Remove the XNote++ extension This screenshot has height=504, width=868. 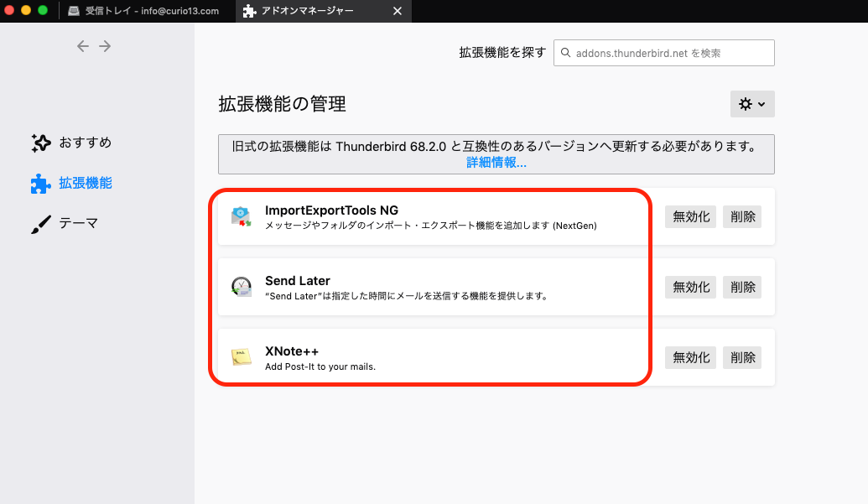[x=742, y=357]
